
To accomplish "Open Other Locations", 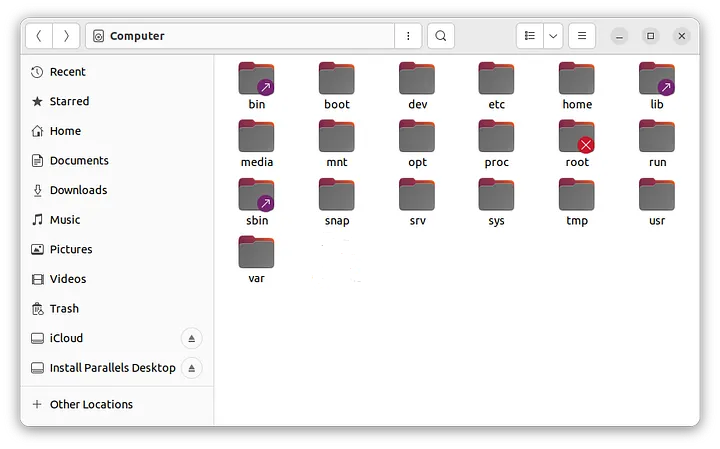I will [91, 404].
